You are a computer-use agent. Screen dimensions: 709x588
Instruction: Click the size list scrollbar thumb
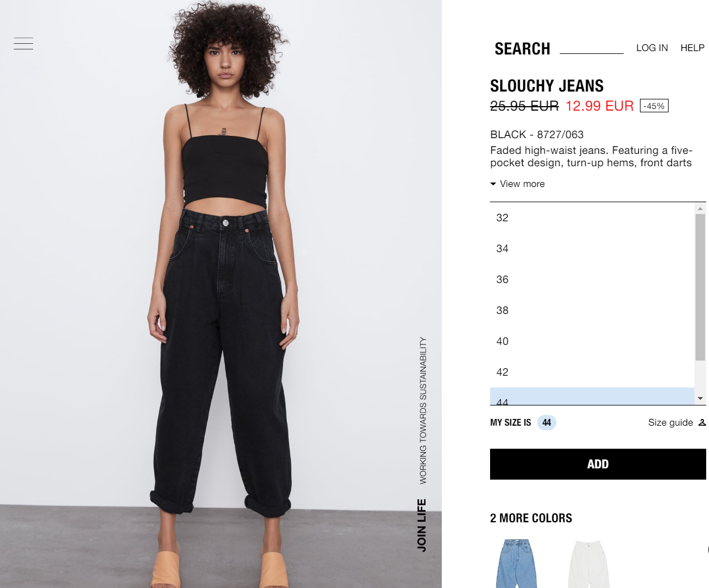pyautogui.click(x=700, y=287)
